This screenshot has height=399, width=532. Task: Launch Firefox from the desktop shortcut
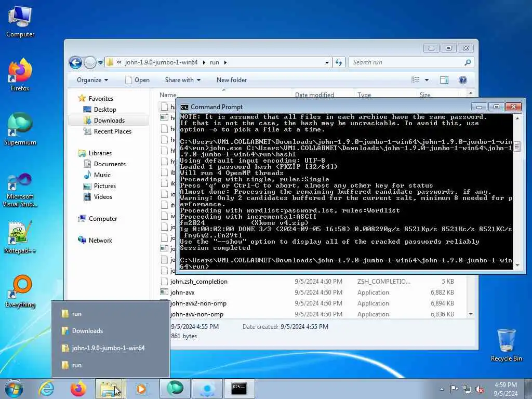[20, 75]
